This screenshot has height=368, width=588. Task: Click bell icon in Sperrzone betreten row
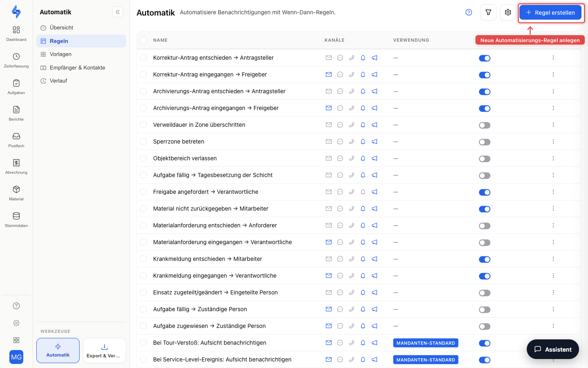point(363,141)
